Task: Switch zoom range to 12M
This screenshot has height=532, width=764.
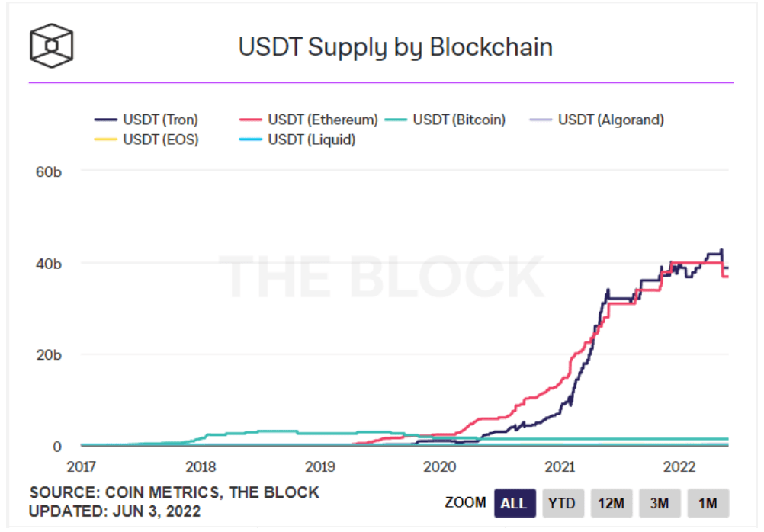Action: [x=612, y=503]
